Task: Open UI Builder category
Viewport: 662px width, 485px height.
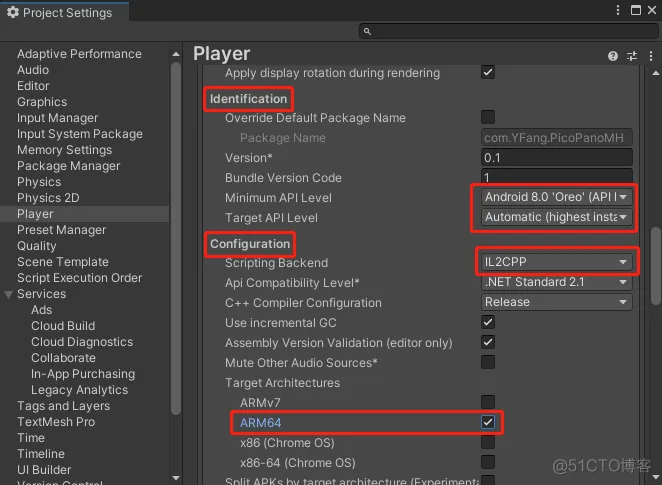Action: 44,470
